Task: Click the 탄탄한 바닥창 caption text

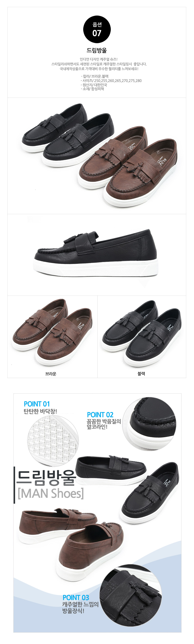Action: pyautogui.click(x=40, y=411)
